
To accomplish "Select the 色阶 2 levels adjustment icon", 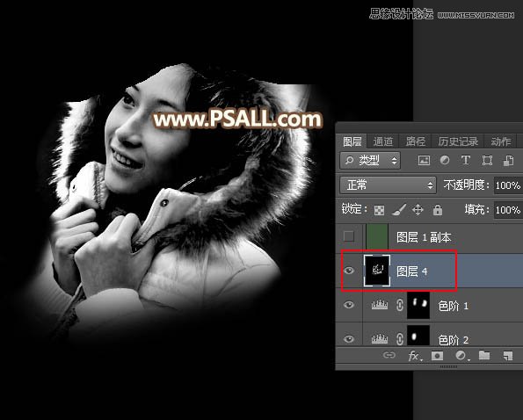I will [380, 338].
